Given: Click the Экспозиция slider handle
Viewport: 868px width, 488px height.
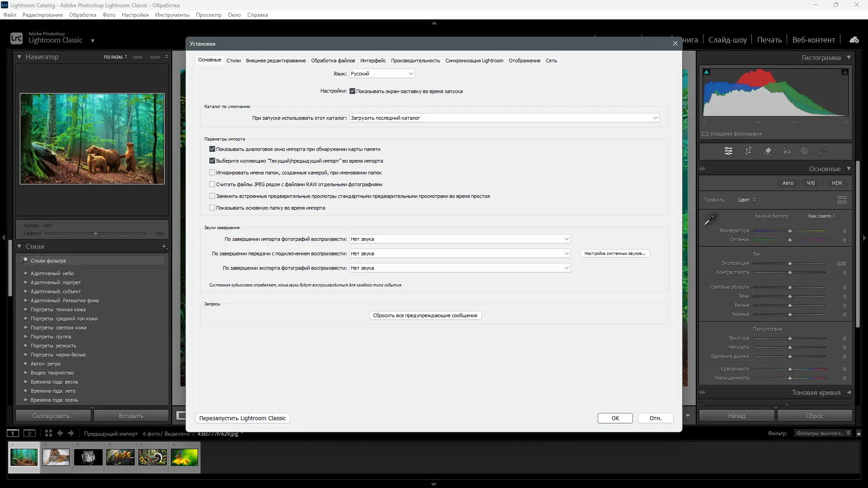Looking at the screenshot, I should [x=790, y=263].
